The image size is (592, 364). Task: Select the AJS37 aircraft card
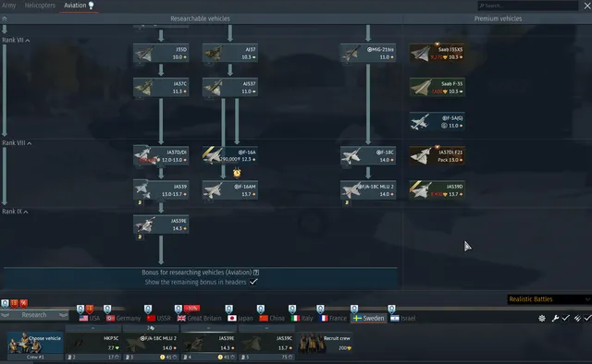(x=230, y=87)
